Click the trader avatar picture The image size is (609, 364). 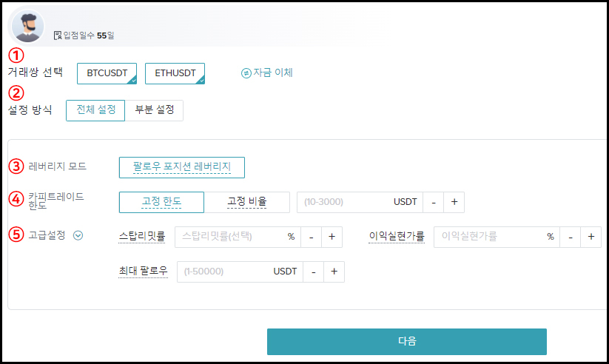pos(27,27)
